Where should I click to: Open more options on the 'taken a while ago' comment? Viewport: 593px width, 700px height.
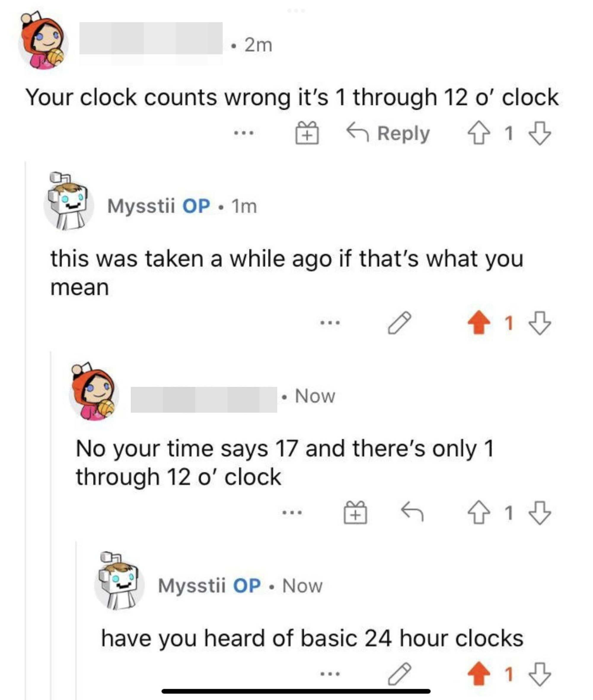(x=330, y=323)
